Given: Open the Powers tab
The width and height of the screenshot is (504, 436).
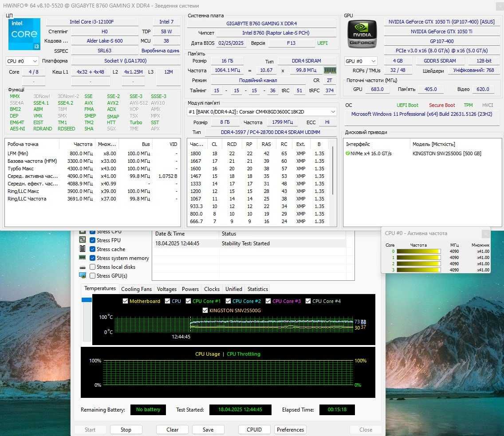Looking at the screenshot, I should pyautogui.click(x=190, y=289).
